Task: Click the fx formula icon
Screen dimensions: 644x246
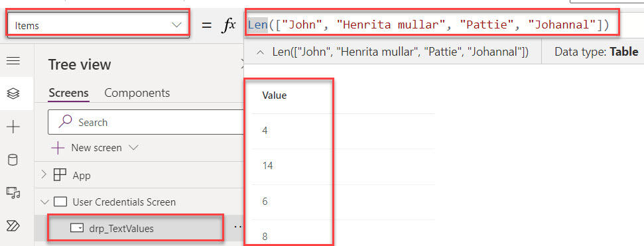Action: pos(229,25)
